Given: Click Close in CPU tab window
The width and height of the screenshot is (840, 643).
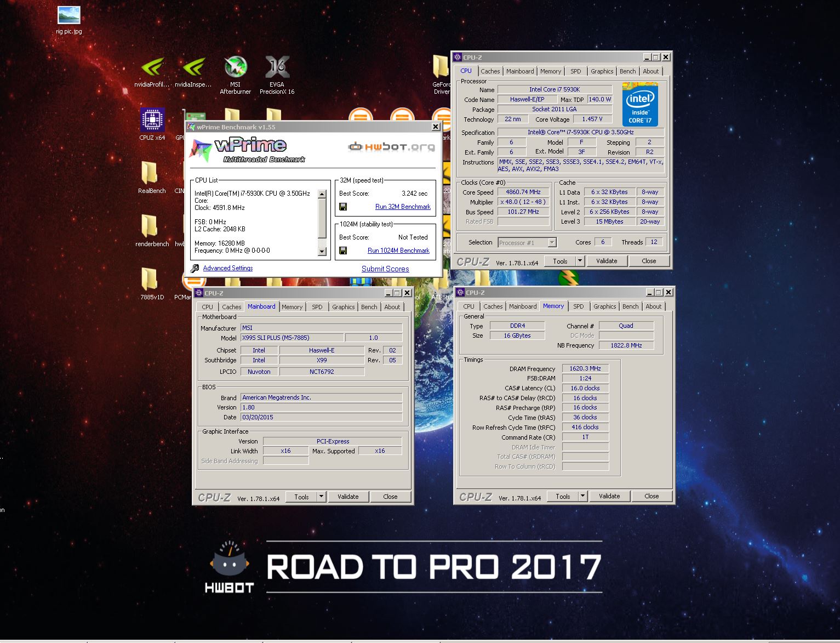Looking at the screenshot, I should coord(649,261).
